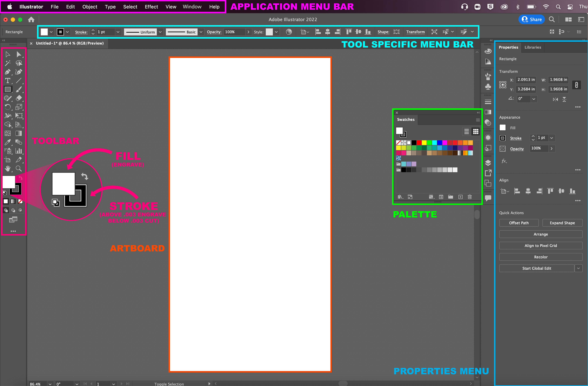
Task: Click the Offset Path button
Action: [519, 223]
